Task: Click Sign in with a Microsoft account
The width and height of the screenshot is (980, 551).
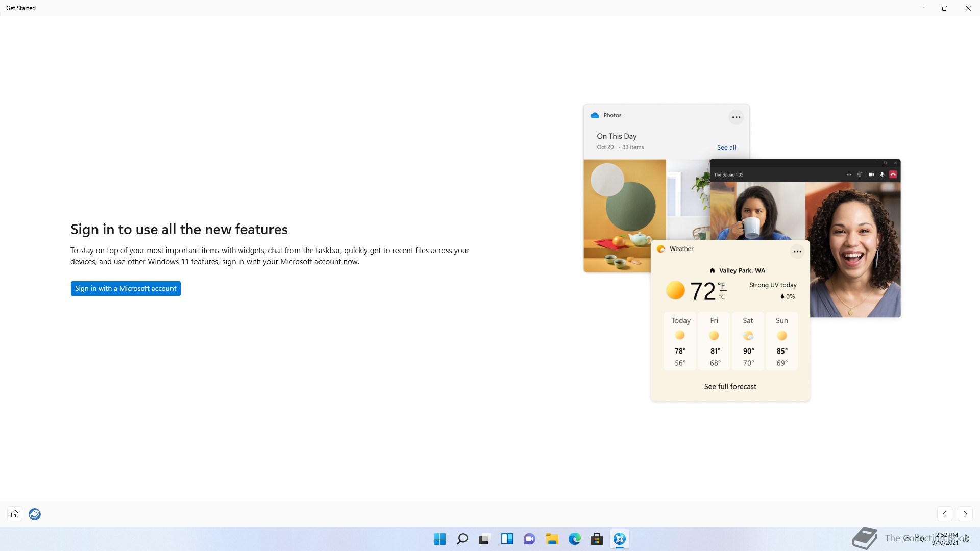Action: point(126,288)
